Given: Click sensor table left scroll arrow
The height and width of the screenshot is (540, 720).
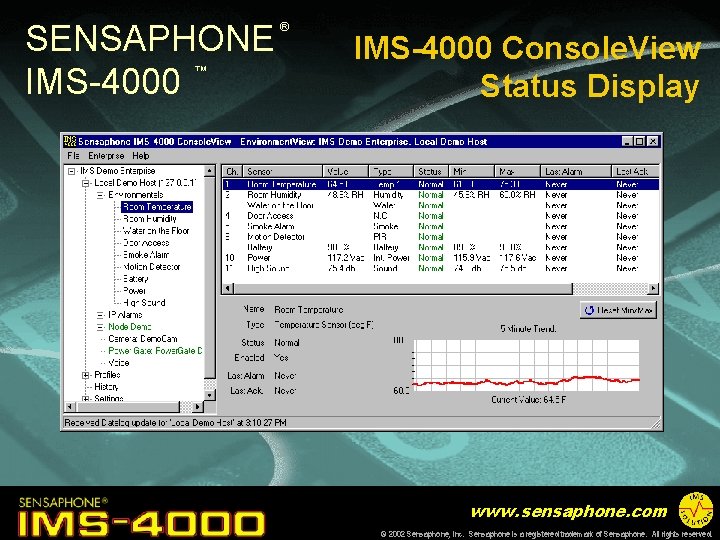Looking at the screenshot, I should click(x=228, y=288).
